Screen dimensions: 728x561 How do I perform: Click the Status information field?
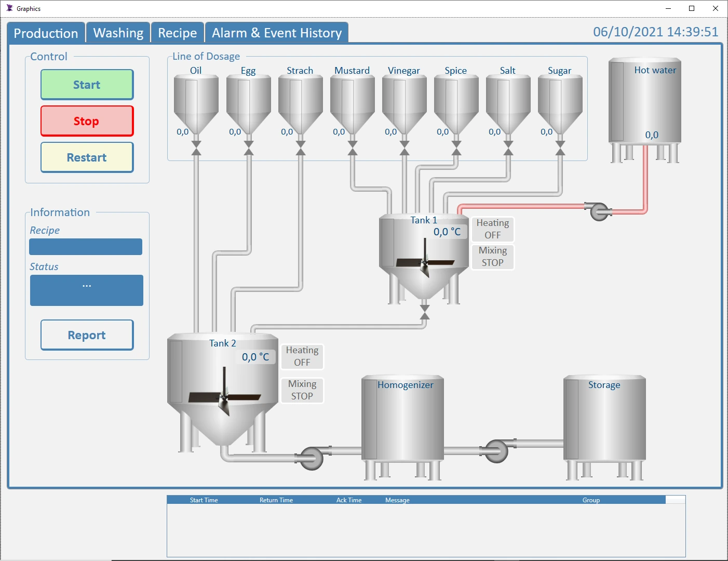(x=87, y=290)
